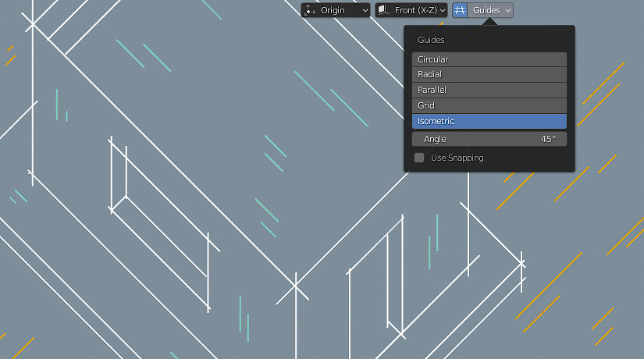Click the highlighted Isometric guide option
644x359 pixels.
tap(489, 121)
